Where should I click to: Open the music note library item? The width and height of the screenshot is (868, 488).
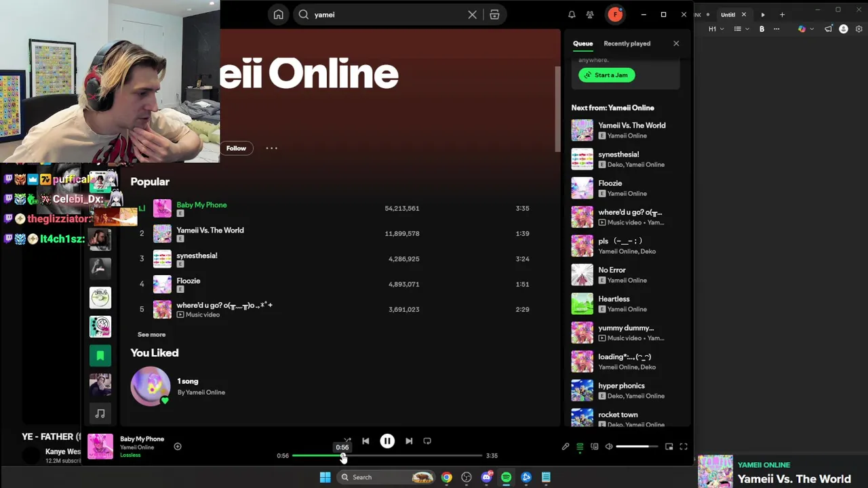(x=100, y=413)
